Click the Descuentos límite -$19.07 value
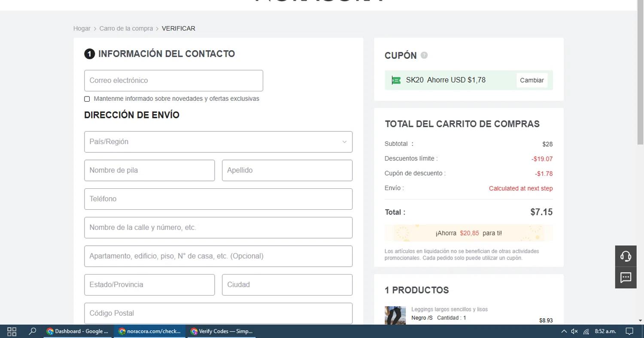Screen dimensions: 644x338 pos(542,159)
